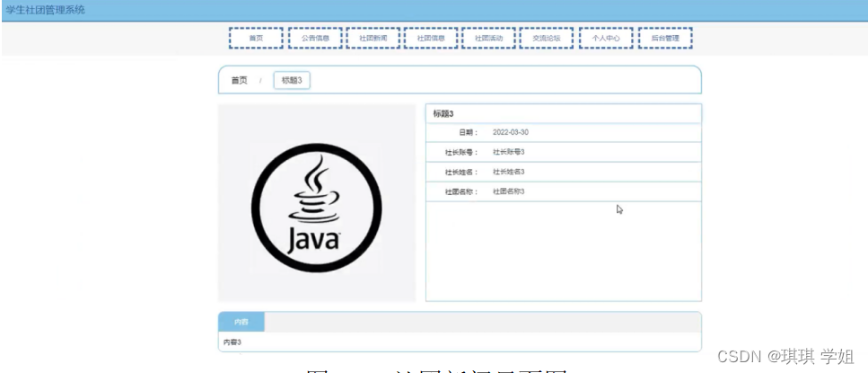Screen dimensions: 868x373
Task: Click the 日期： label
Action: 469,132
